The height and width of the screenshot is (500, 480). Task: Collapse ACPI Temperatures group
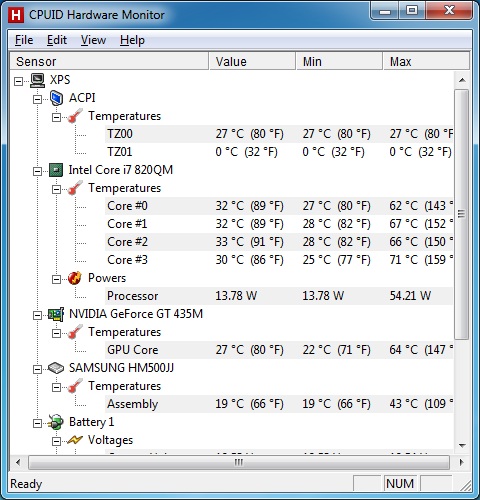point(57,117)
